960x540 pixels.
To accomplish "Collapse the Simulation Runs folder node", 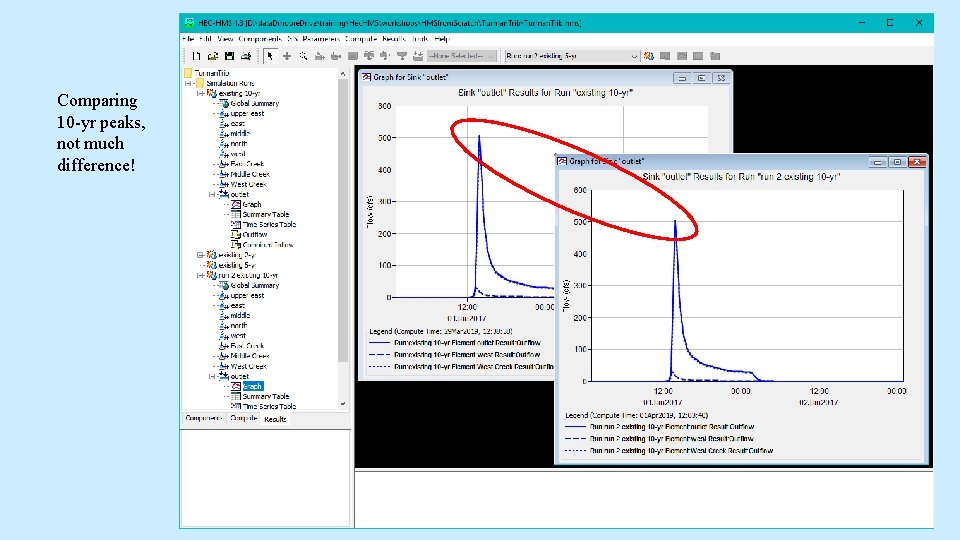I will point(189,83).
